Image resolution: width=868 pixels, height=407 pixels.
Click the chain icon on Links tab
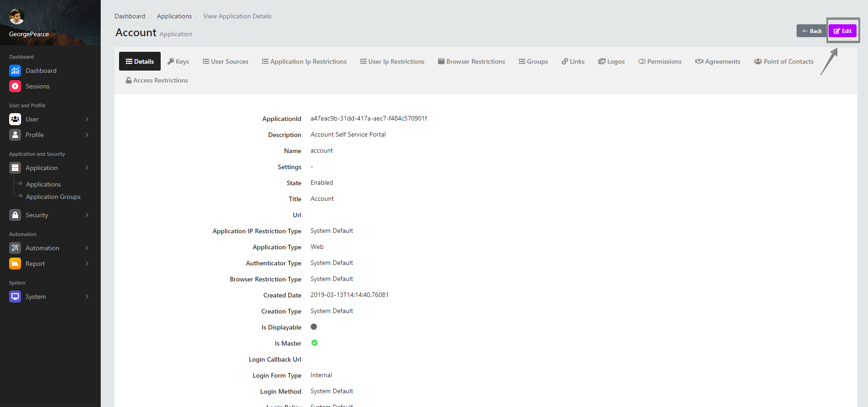coord(565,61)
